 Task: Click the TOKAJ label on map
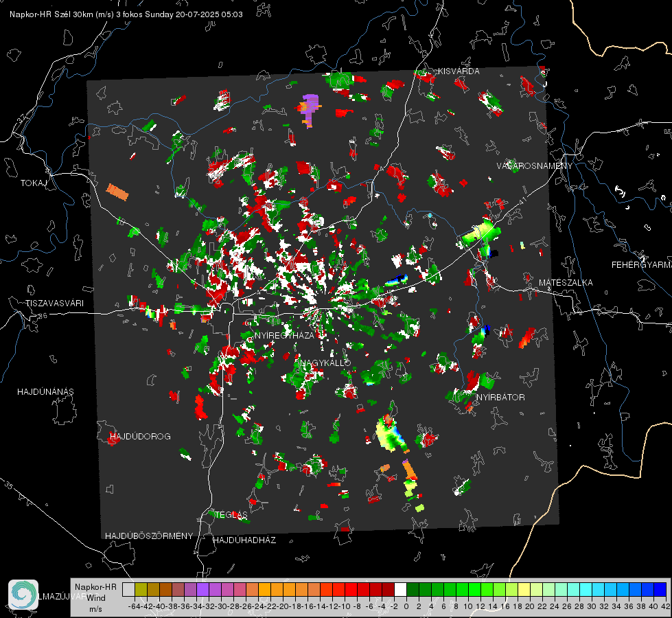click(x=34, y=183)
